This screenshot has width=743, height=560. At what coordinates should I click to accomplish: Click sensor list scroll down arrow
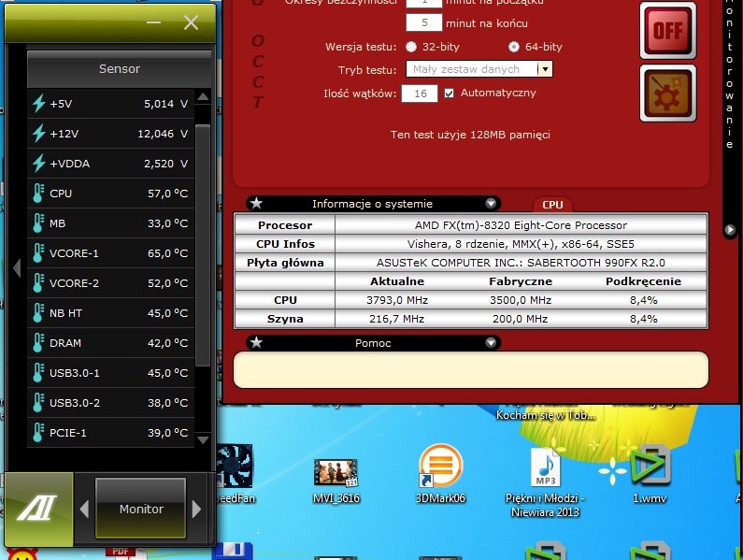tap(203, 439)
